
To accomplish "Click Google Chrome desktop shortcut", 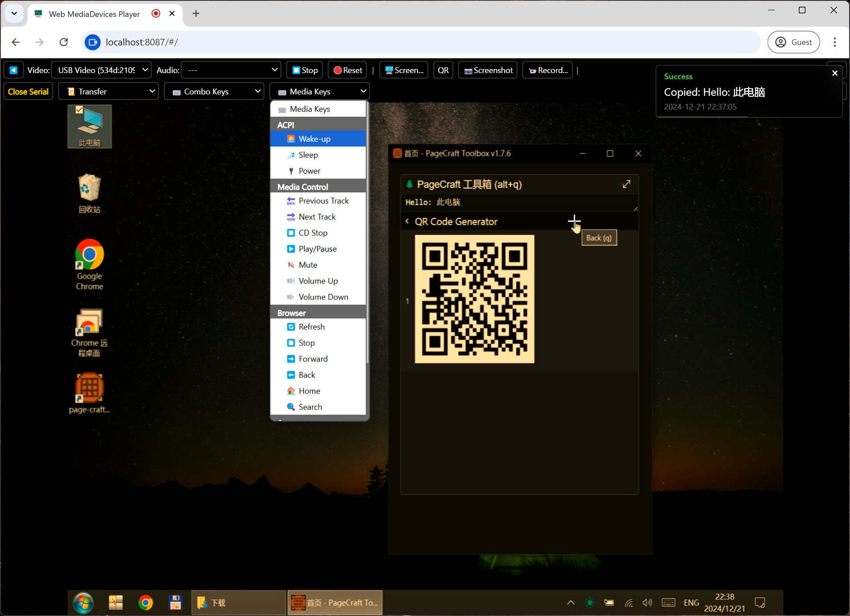I will 90,265.
